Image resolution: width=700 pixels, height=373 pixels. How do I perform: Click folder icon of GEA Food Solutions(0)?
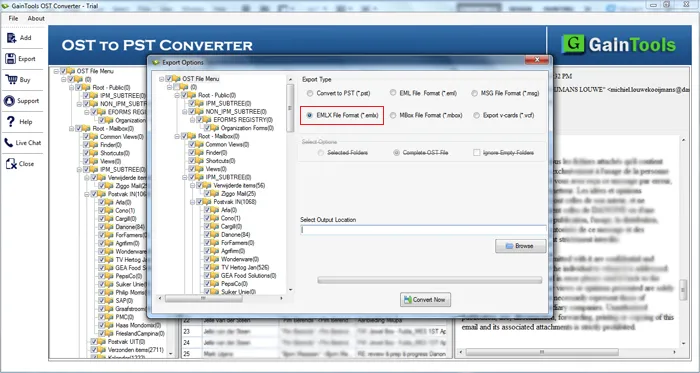pyautogui.click(x=216, y=276)
